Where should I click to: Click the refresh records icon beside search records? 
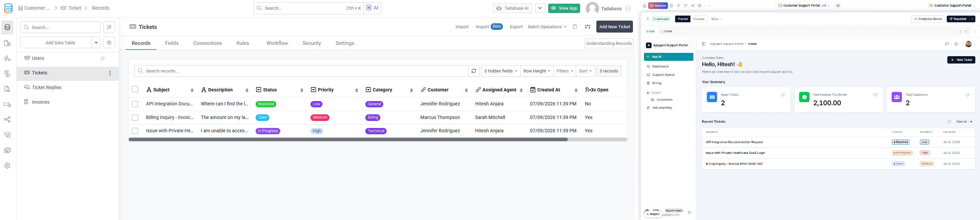pyautogui.click(x=474, y=71)
